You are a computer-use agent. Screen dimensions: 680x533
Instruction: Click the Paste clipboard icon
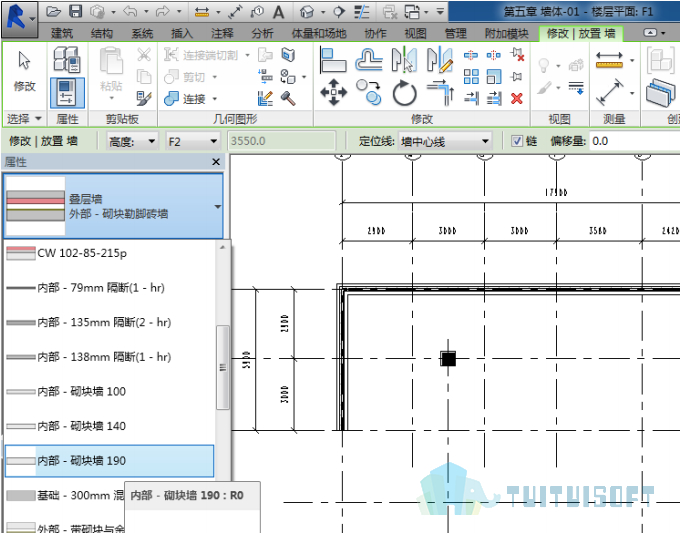111,61
